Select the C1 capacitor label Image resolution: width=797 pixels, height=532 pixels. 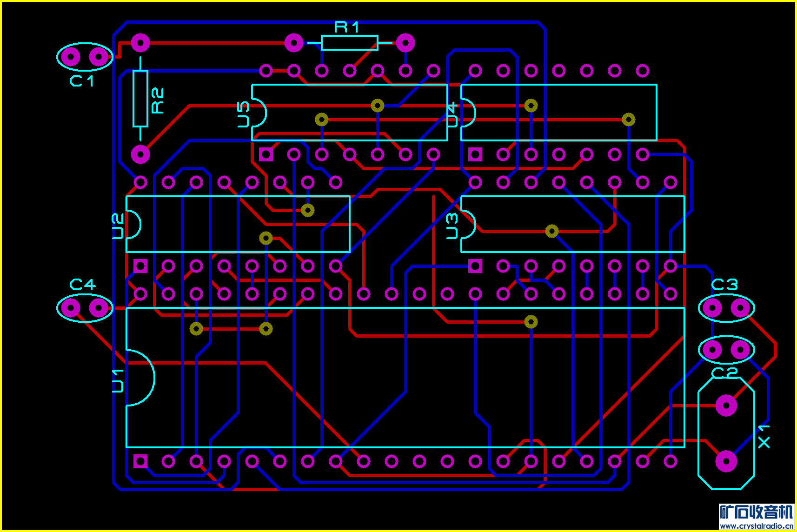pos(82,81)
